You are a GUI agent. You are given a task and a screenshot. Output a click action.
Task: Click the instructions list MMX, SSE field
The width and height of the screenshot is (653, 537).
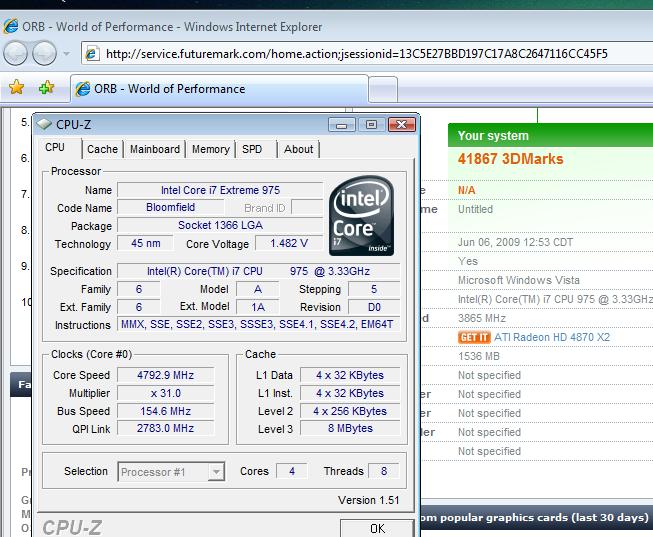pyautogui.click(x=258, y=324)
